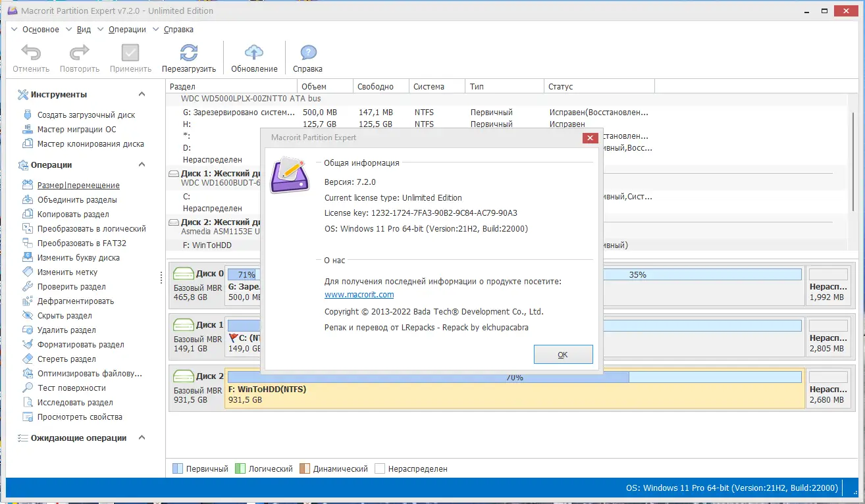Close the Macrorit Partition Expert dialog
865x504 pixels.
(590, 138)
